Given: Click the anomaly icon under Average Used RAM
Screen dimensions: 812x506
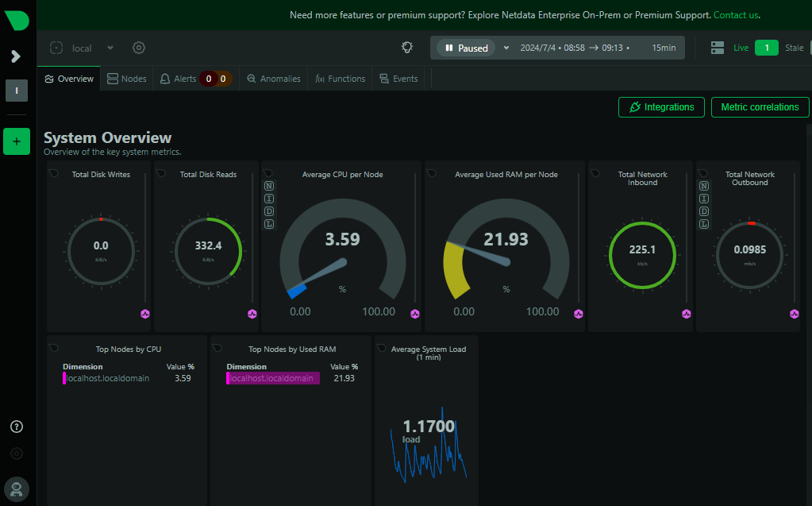Looking at the screenshot, I should [579, 314].
